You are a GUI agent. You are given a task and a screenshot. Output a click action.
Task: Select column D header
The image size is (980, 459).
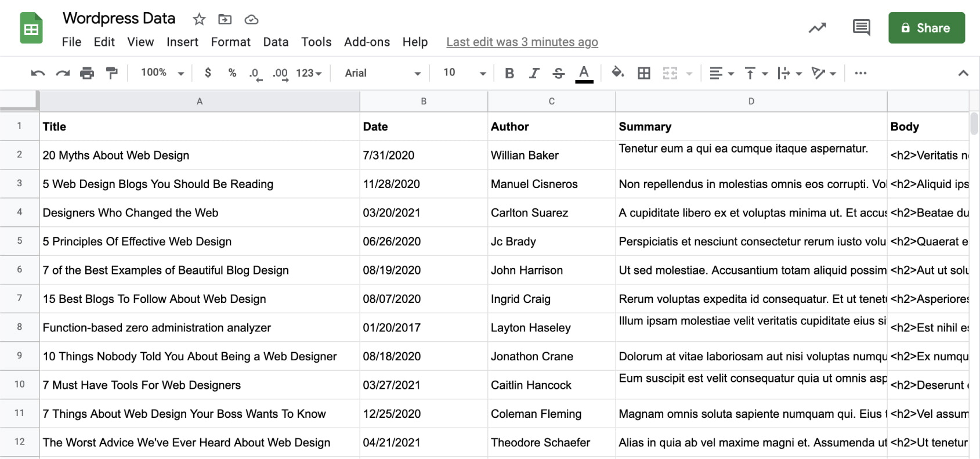[x=751, y=101]
